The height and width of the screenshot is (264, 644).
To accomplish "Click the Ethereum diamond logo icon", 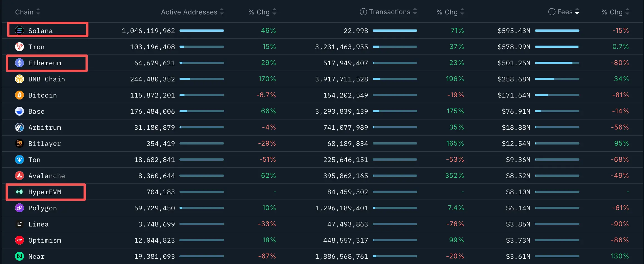I will pyautogui.click(x=19, y=63).
